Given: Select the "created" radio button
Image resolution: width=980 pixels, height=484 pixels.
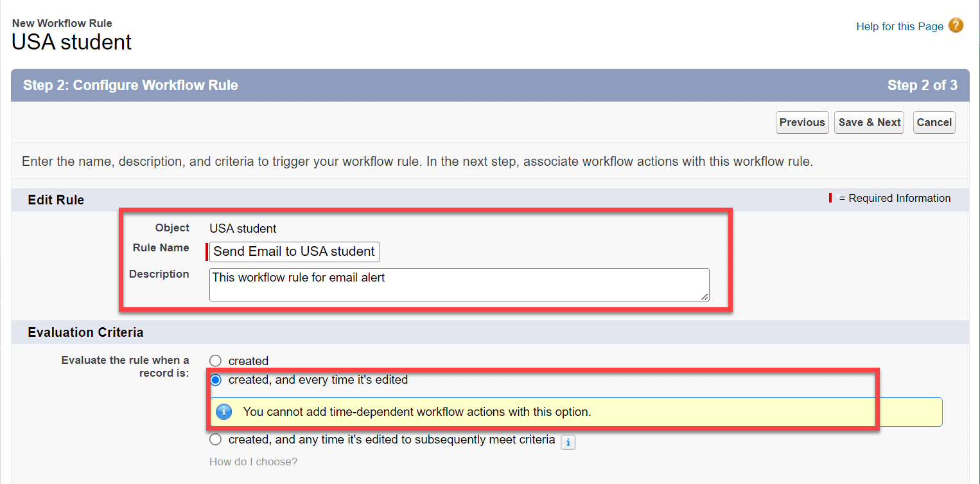Looking at the screenshot, I should 215,361.
